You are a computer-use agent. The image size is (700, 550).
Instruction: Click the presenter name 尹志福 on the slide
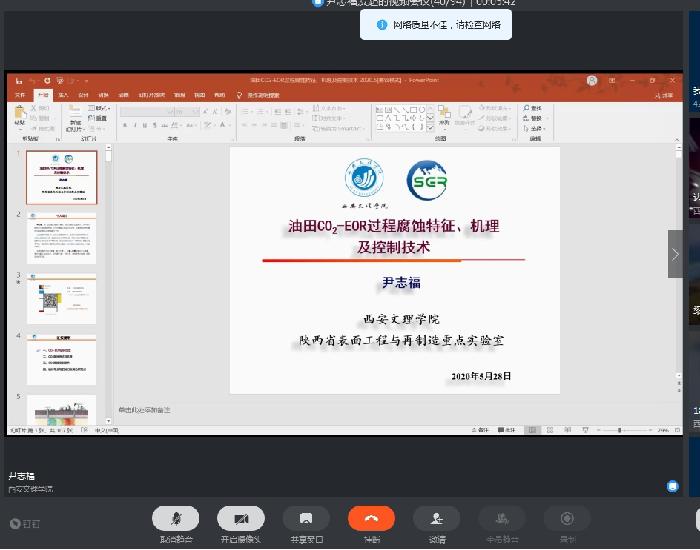[x=396, y=283]
